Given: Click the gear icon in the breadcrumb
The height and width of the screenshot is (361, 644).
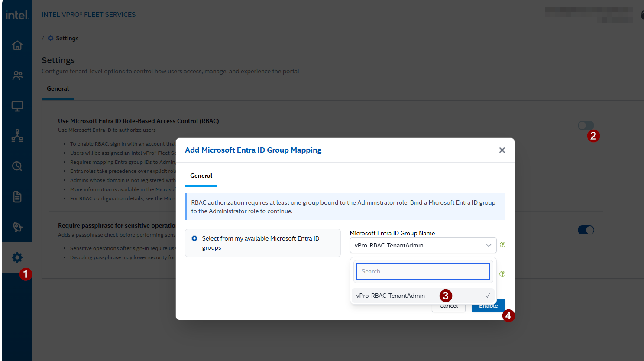Looking at the screenshot, I should point(51,38).
